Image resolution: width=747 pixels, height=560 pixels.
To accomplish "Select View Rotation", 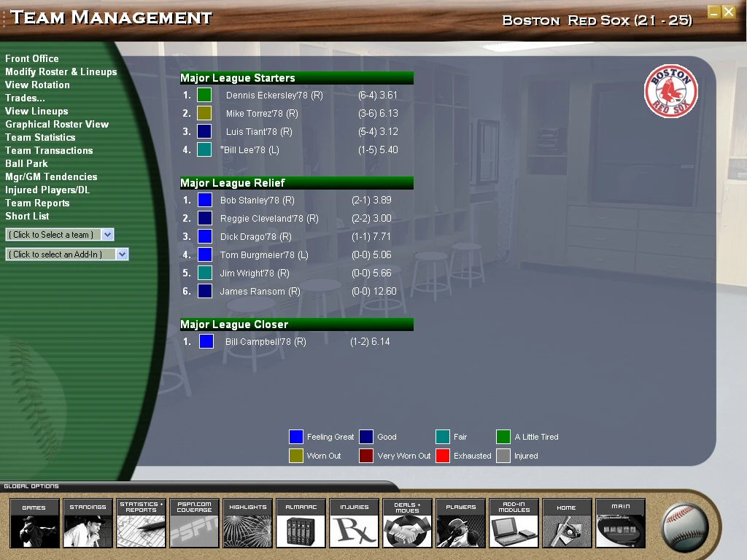I will pyautogui.click(x=38, y=85).
